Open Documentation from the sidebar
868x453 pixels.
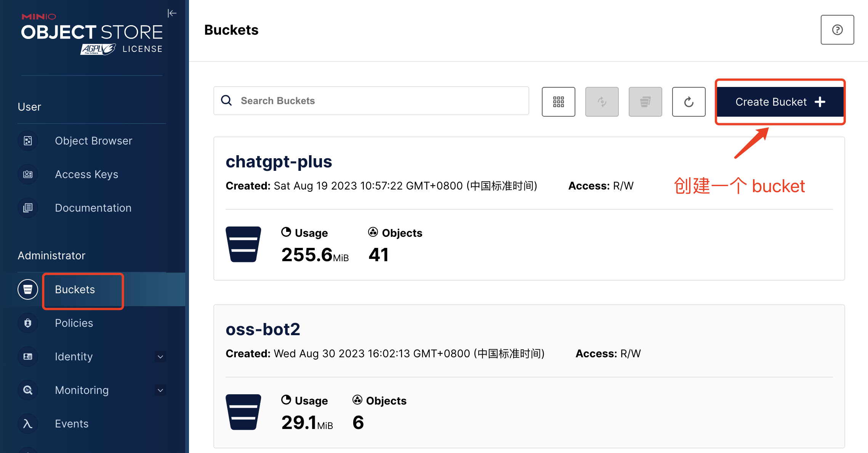tap(93, 208)
